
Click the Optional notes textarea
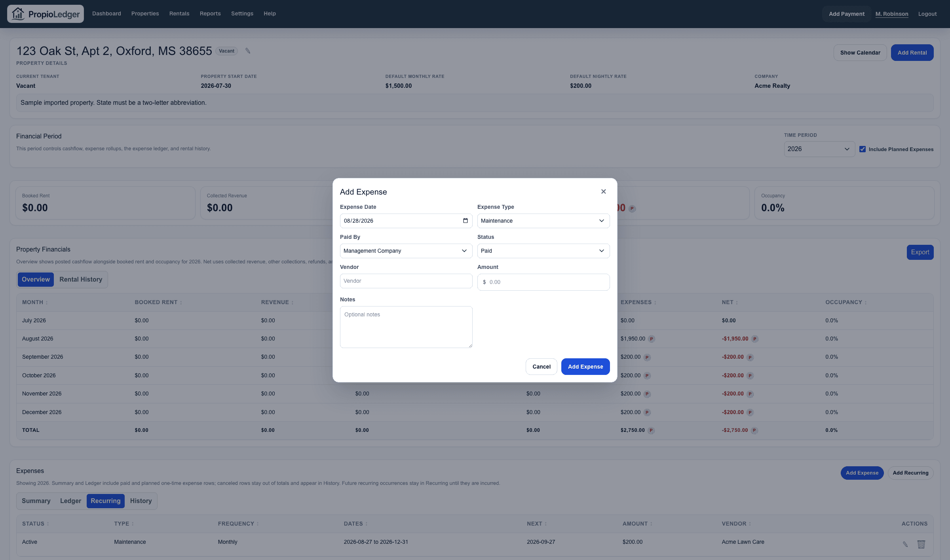[406, 327]
